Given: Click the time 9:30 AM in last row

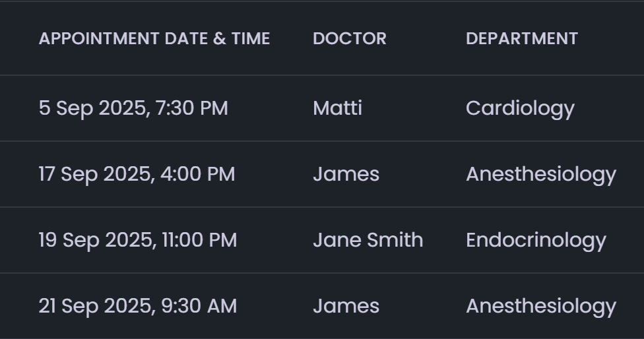Looking at the screenshot, I should click(199, 306).
